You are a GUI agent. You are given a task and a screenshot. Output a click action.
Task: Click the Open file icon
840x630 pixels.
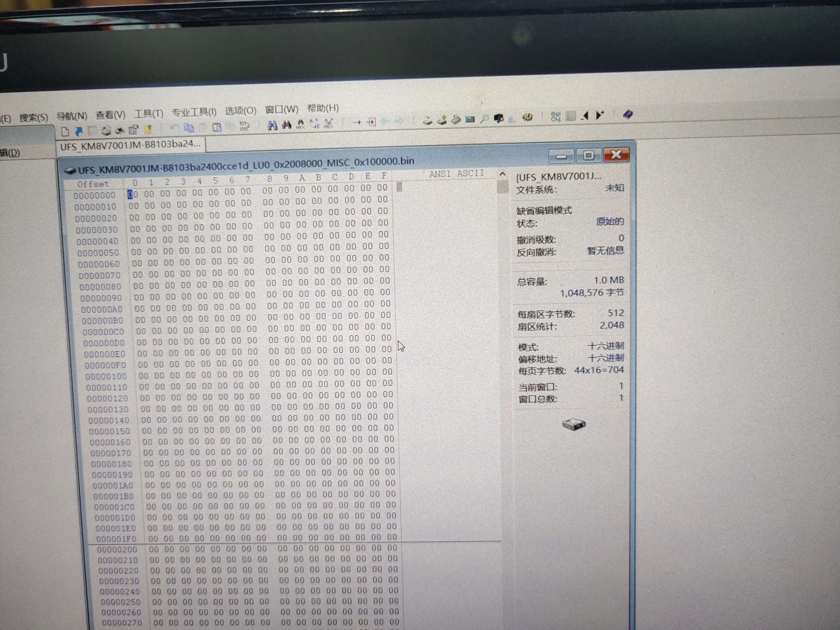click(x=79, y=132)
